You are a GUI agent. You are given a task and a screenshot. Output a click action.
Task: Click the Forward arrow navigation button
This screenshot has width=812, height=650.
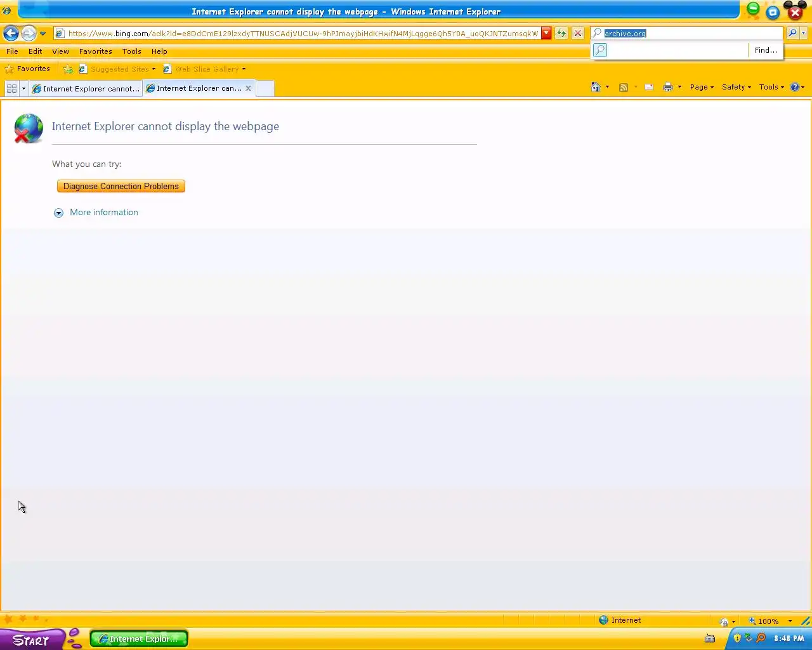[29, 33]
